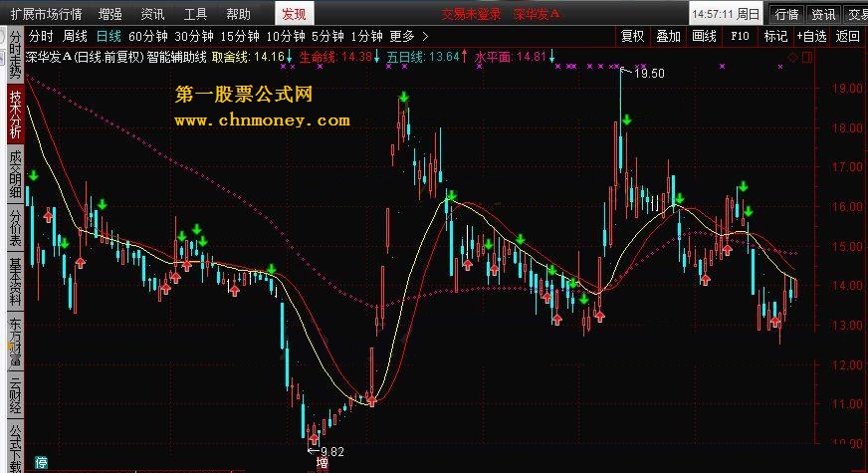Click the 深华发A(日线.前复权) 智能辅助线 indicator title
The image size is (868, 473).
115,57
